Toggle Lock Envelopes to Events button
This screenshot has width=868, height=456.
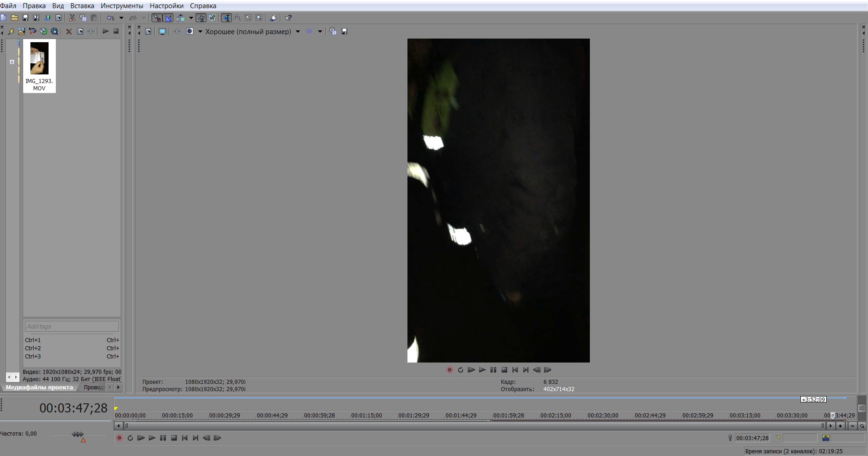coord(201,18)
